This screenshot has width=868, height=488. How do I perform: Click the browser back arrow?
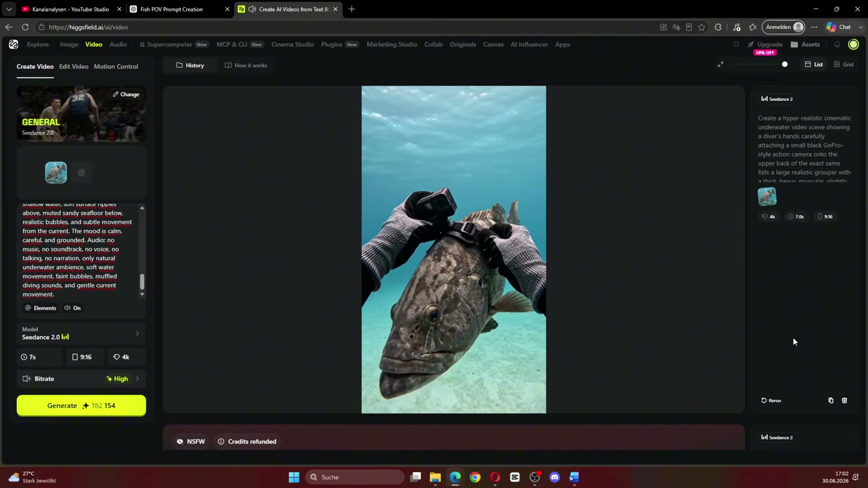click(9, 27)
